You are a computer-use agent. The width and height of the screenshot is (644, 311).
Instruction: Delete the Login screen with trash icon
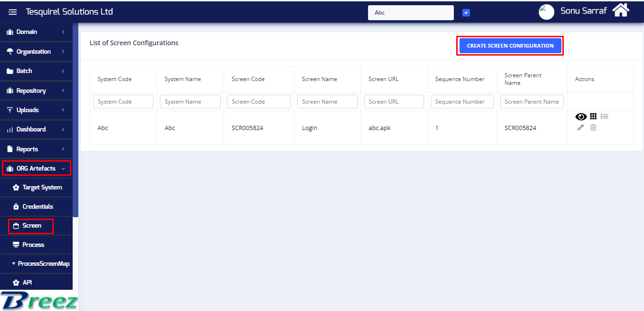click(594, 127)
